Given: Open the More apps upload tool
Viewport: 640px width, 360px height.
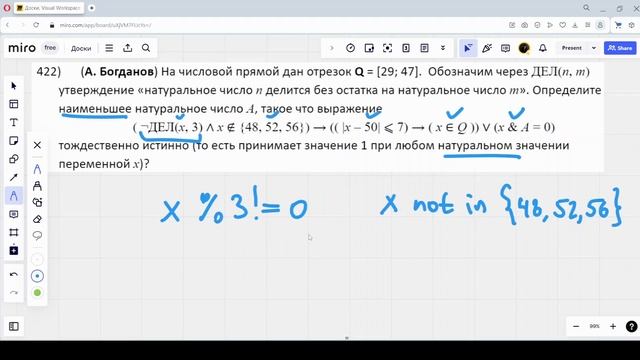Looking at the screenshot, I should pyautogui.click(x=13, y=250).
